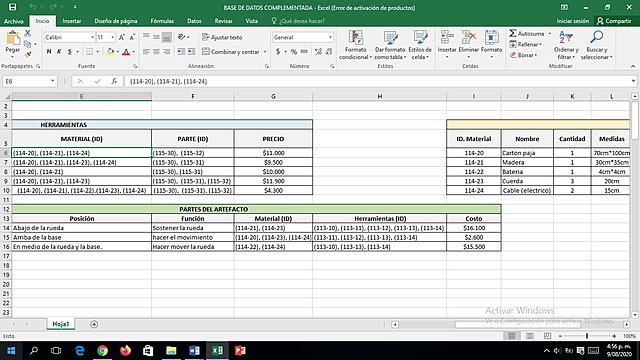The image size is (640, 360).
Task: Align text right icon
Action: [167, 52]
